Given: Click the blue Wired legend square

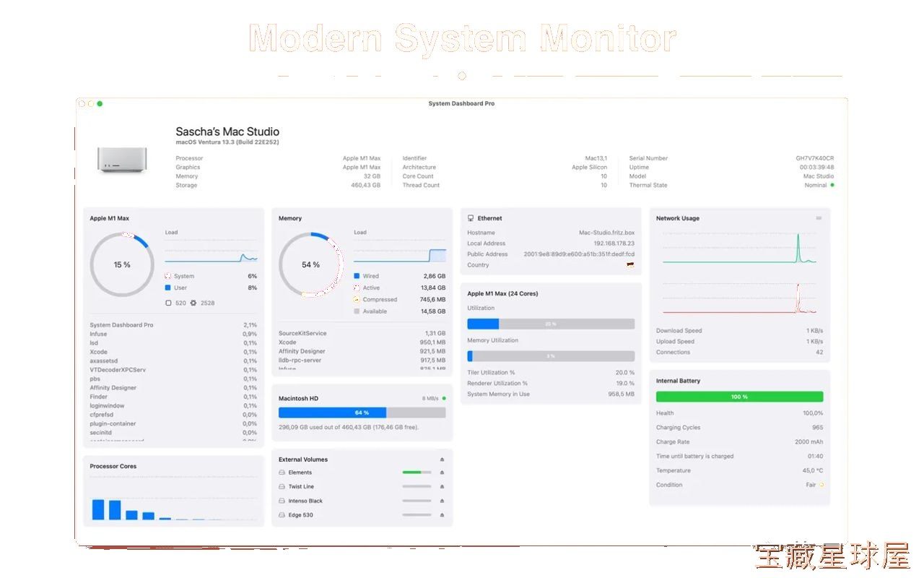Looking at the screenshot, I should coord(357,276).
